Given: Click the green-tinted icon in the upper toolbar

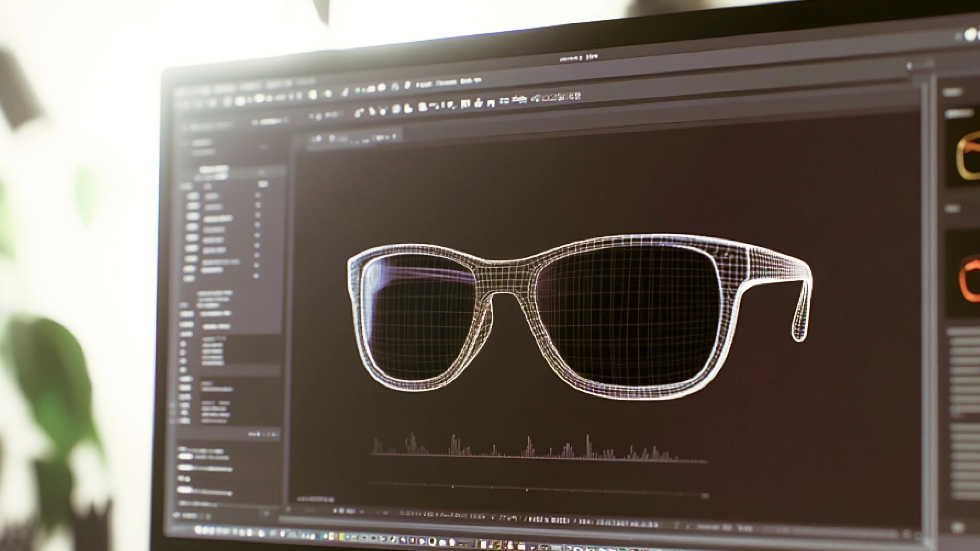Looking at the screenshot, I should pyautogui.click(x=358, y=90).
